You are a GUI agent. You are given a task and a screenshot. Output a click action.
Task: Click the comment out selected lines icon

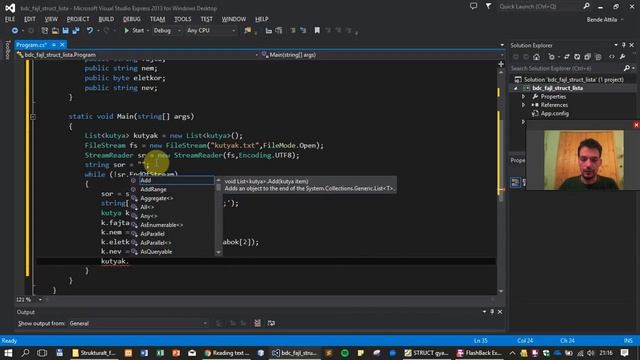(x=293, y=31)
